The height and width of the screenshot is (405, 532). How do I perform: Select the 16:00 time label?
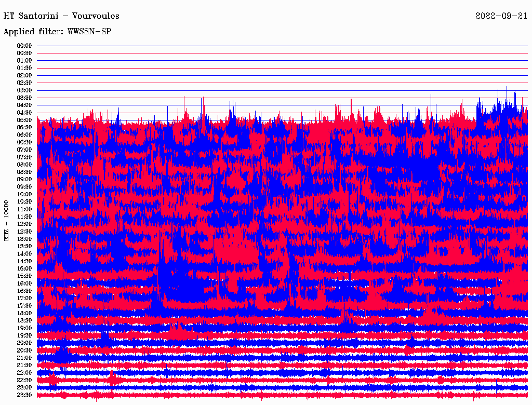tap(24, 284)
